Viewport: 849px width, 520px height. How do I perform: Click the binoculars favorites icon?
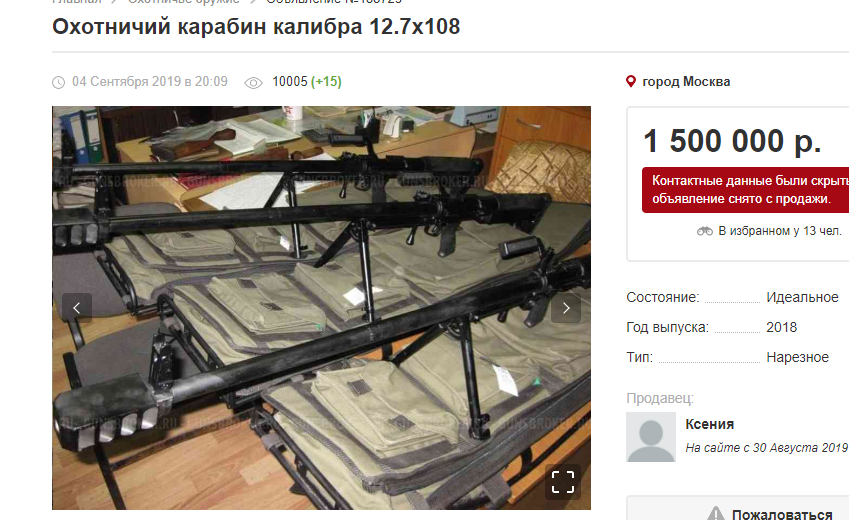(x=704, y=231)
